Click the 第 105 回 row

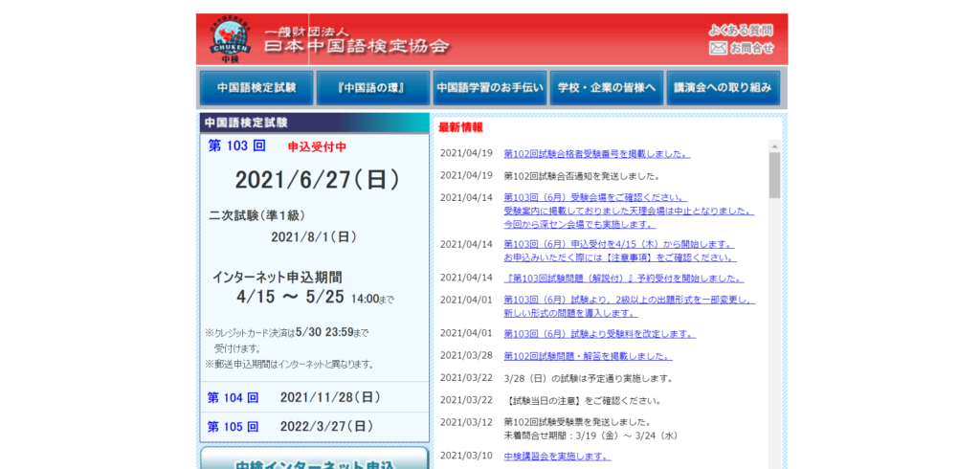pos(314,427)
